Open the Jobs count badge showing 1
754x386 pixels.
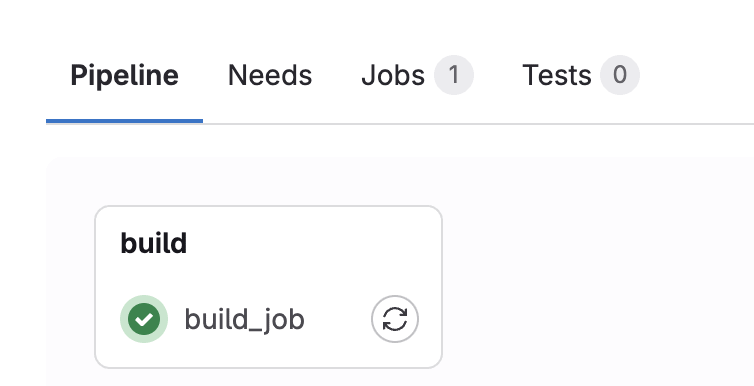[x=453, y=75]
